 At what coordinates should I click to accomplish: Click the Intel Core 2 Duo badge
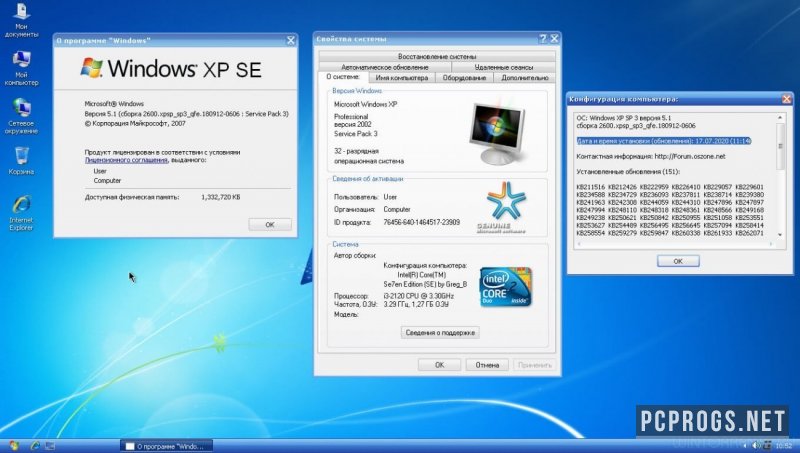[506, 287]
